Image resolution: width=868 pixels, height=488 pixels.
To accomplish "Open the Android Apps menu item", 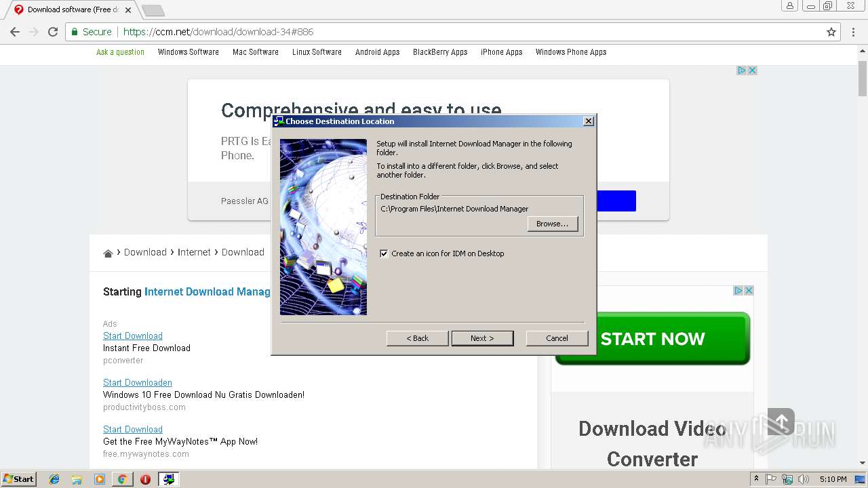I will pos(378,52).
